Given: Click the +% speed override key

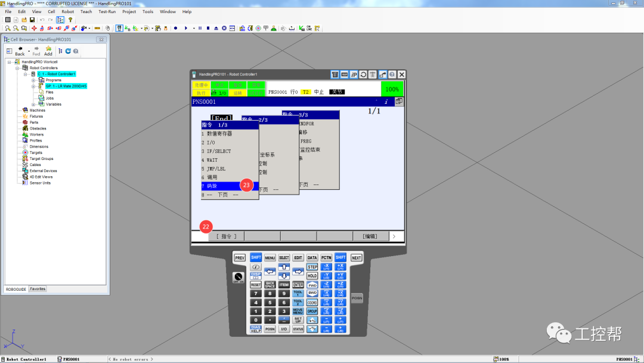Looking at the screenshot, I should (312, 320).
